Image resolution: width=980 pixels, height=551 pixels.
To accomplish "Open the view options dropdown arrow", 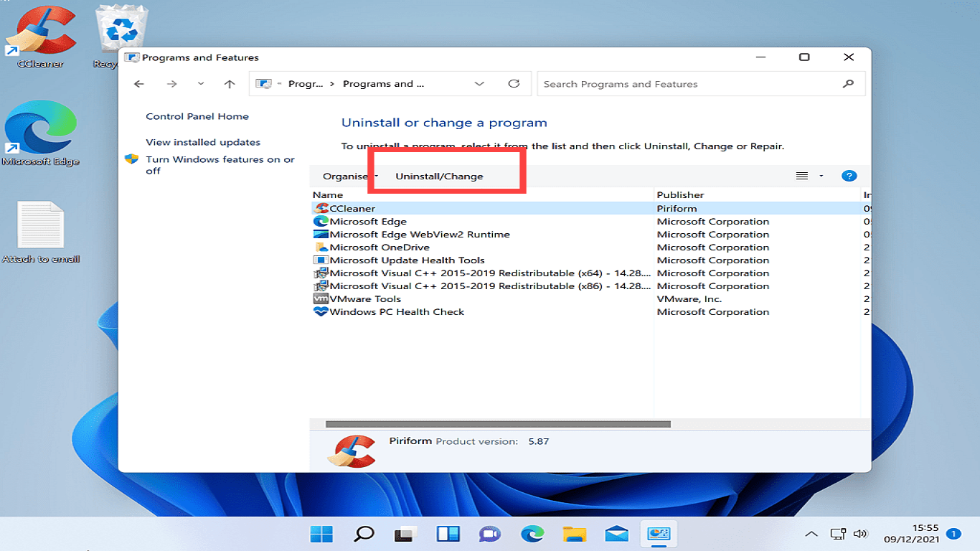I will coord(821,176).
